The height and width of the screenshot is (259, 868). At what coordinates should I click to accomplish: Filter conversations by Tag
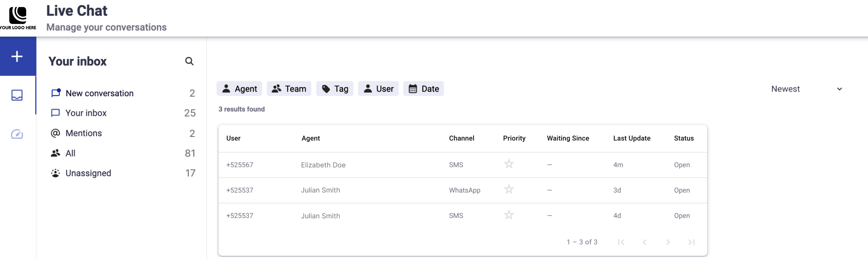pyautogui.click(x=335, y=89)
